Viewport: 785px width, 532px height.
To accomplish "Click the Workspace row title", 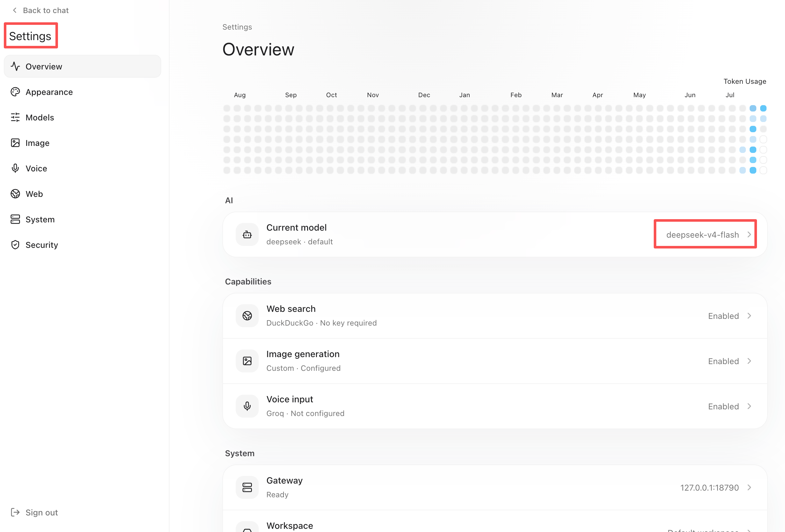I will click(x=290, y=525).
